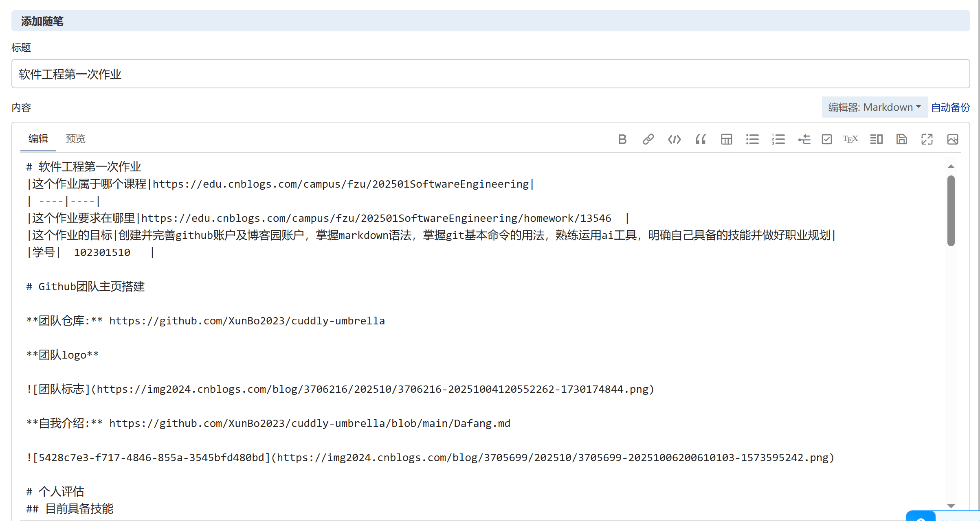This screenshot has width=980, height=521.
Task: Toggle bold formatting in the toolbar
Action: point(622,140)
